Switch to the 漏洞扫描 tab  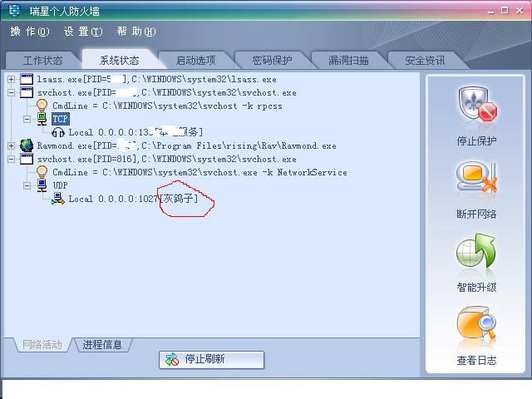coord(348,61)
